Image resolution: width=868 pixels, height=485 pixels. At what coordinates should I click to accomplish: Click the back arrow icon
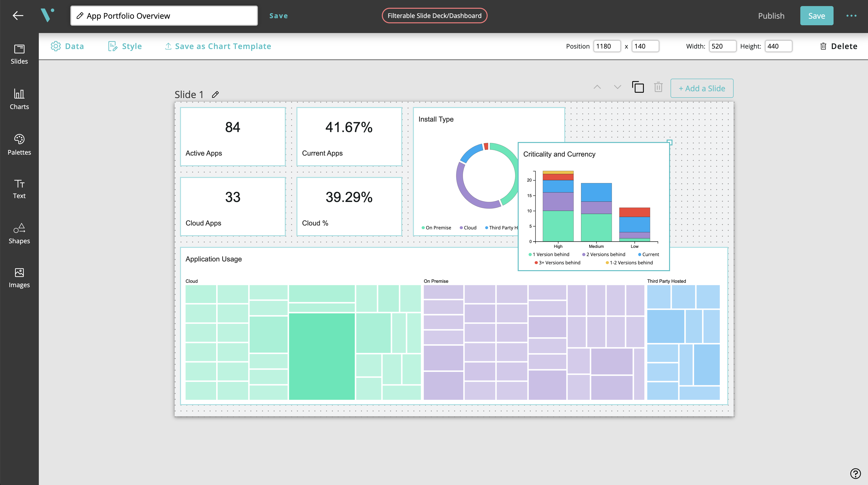(x=17, y=16)
